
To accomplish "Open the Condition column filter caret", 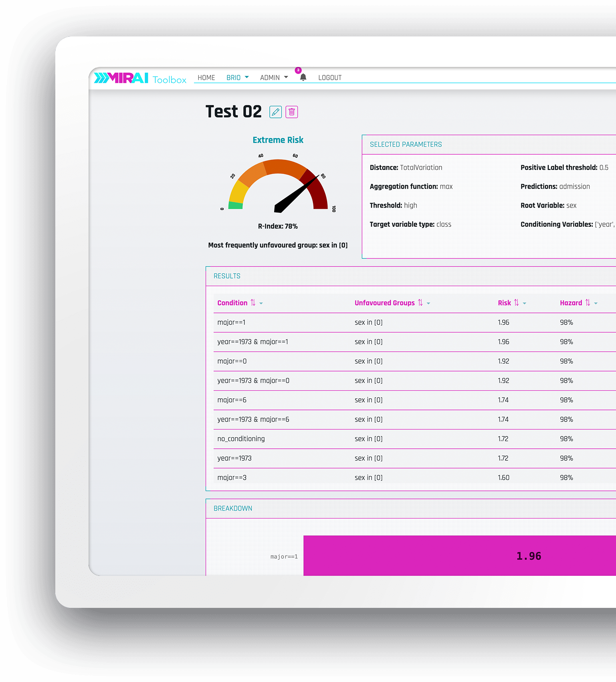I will pos(261,303).
